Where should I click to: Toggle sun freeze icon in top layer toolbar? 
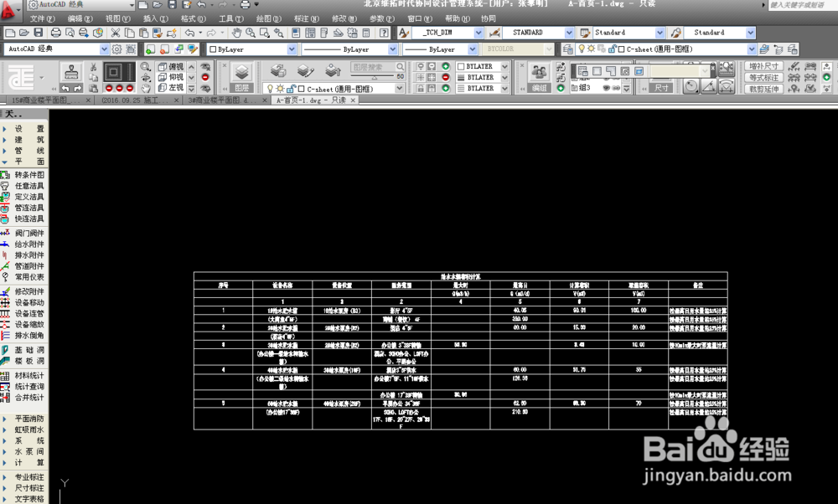pyautogui.click(x=591, y=49)
